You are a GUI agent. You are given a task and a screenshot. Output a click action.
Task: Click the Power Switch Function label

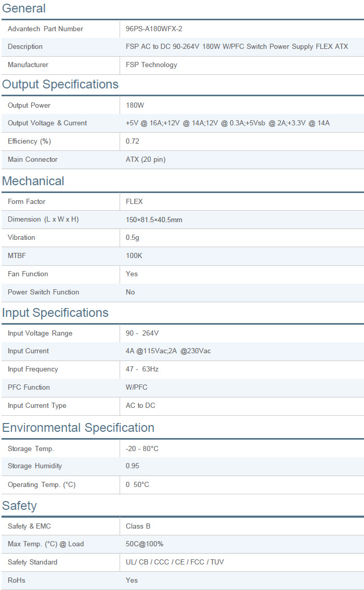click(43, 292)
